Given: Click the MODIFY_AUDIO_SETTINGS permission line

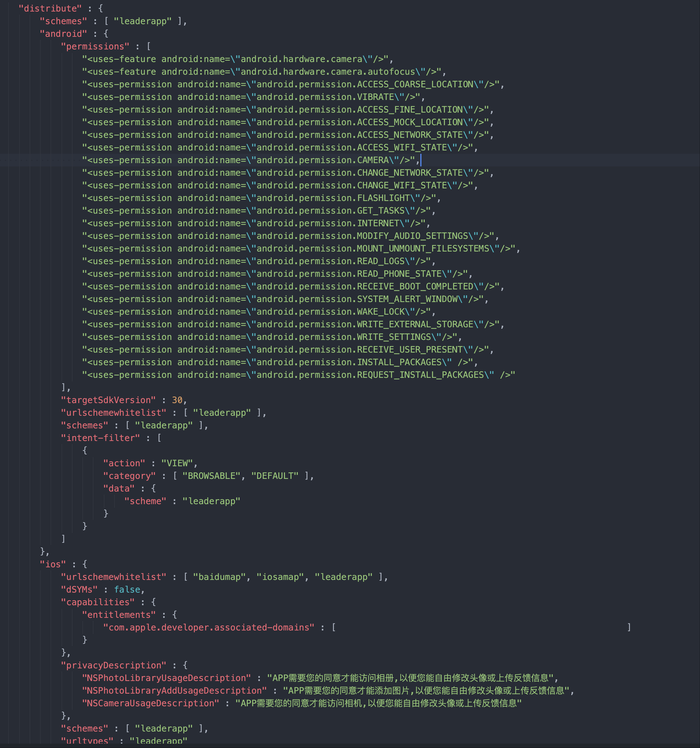Looking at the screenshot, I should click(290, 236).
